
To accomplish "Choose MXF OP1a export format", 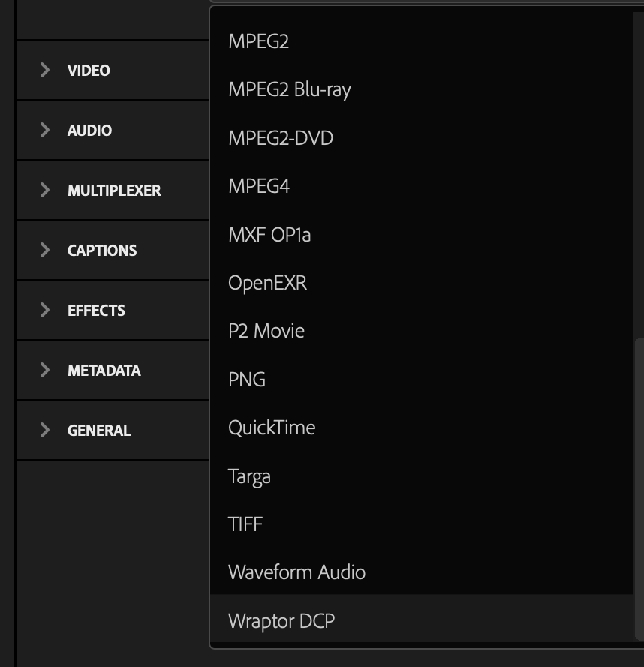I will point(422,234).
